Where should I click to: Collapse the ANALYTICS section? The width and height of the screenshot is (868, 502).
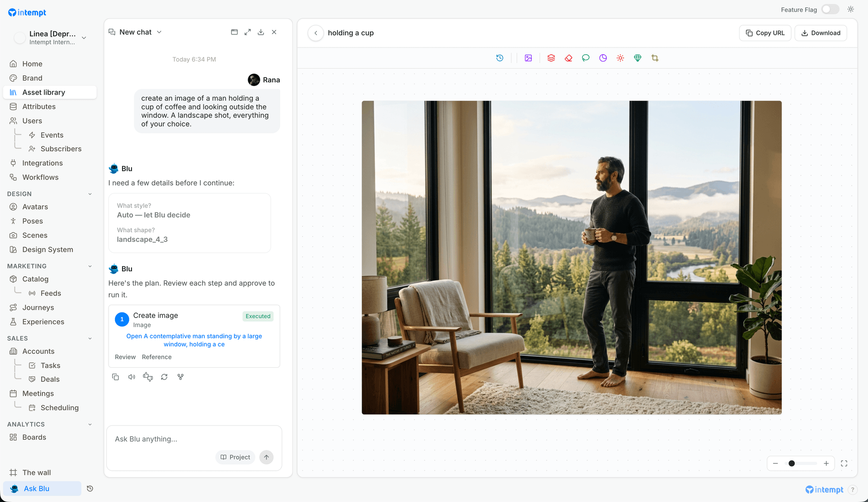tap(90, 424)
